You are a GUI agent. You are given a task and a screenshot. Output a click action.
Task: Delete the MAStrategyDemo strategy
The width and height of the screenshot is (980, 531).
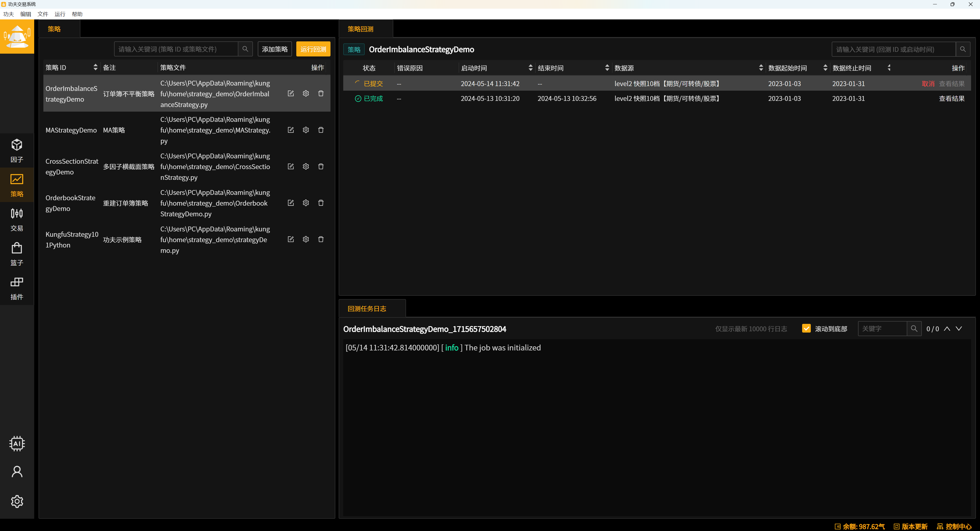point(321,130)
